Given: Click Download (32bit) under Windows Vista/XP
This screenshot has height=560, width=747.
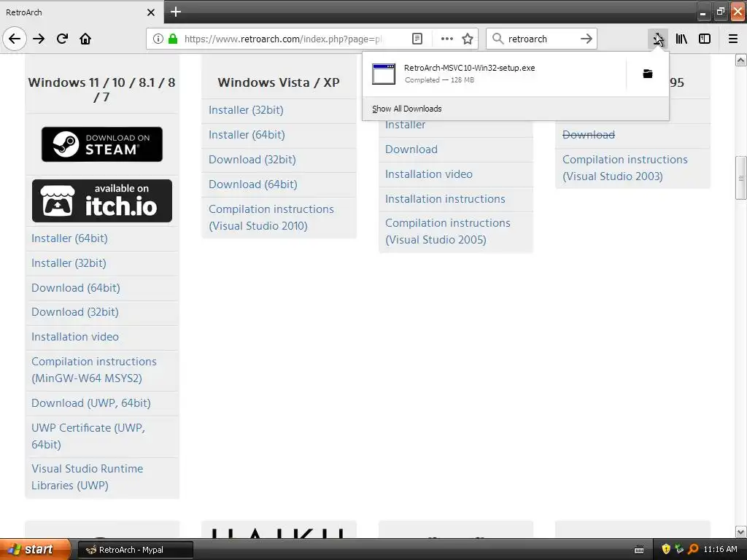Looking at the screenshot, I should coord(252,160).
